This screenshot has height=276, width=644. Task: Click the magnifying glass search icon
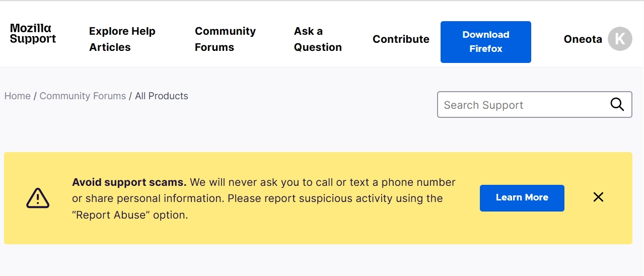point(617,104)
